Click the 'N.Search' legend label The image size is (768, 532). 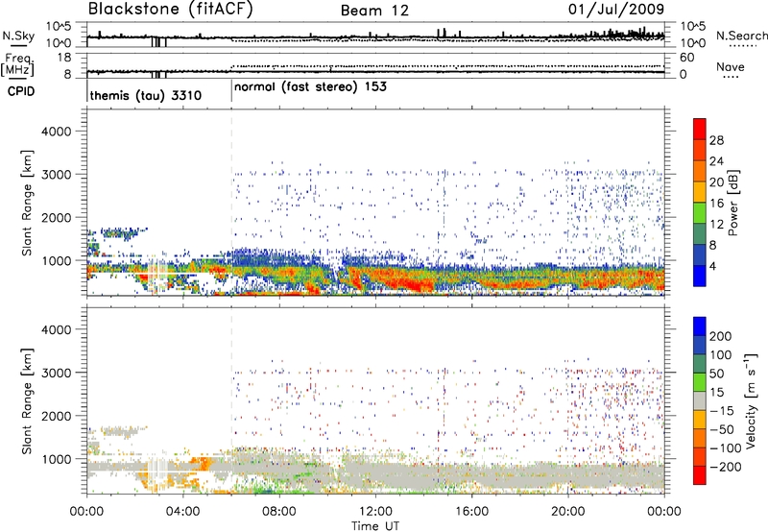(x=741, y=36)
